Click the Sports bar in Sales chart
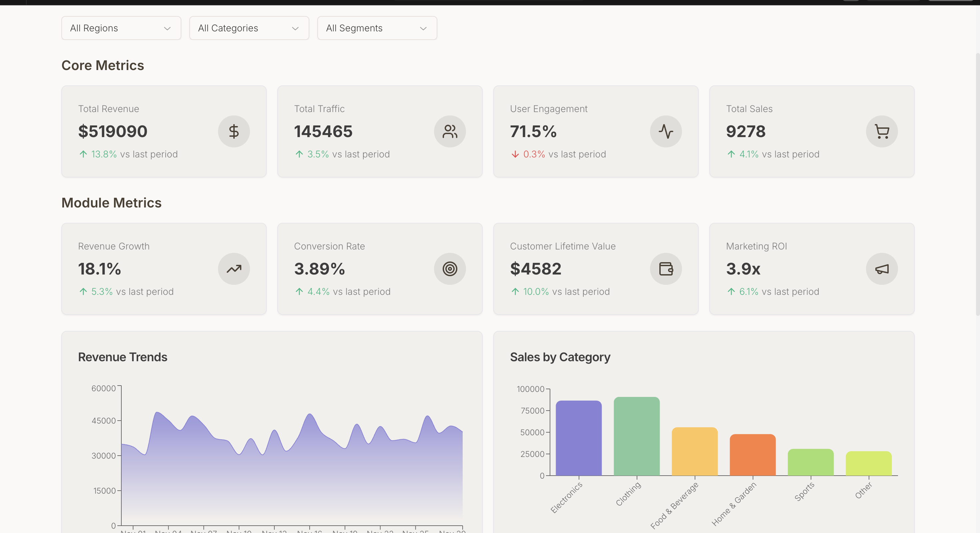 [x=810, y=462]
